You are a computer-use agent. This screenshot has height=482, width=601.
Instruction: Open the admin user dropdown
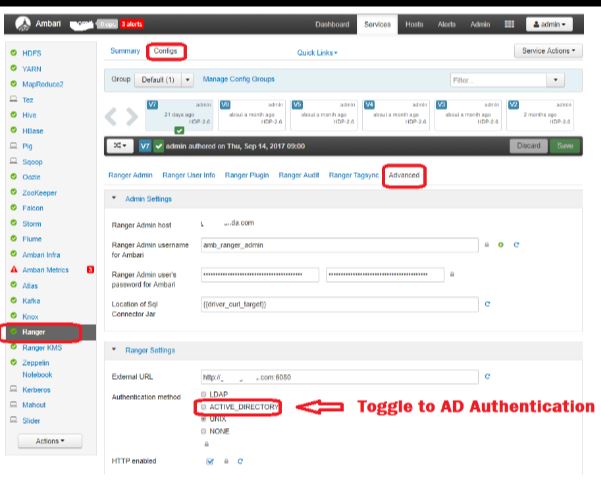pyautogui.click(x=549, y=24)
